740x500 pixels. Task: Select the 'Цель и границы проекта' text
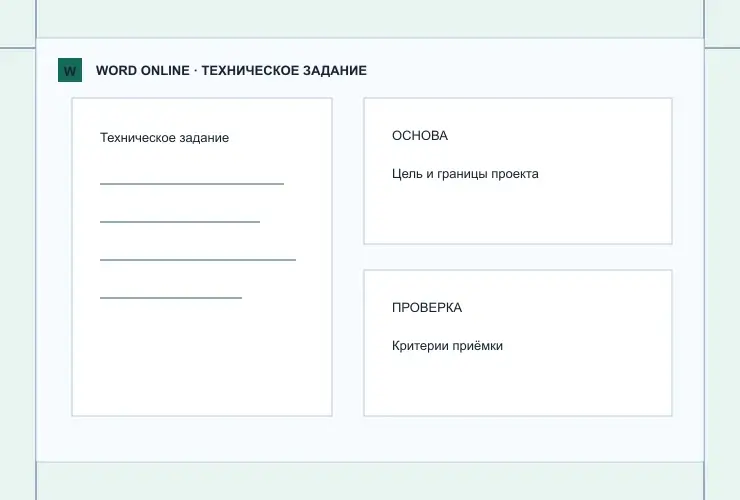click(465, 174)
